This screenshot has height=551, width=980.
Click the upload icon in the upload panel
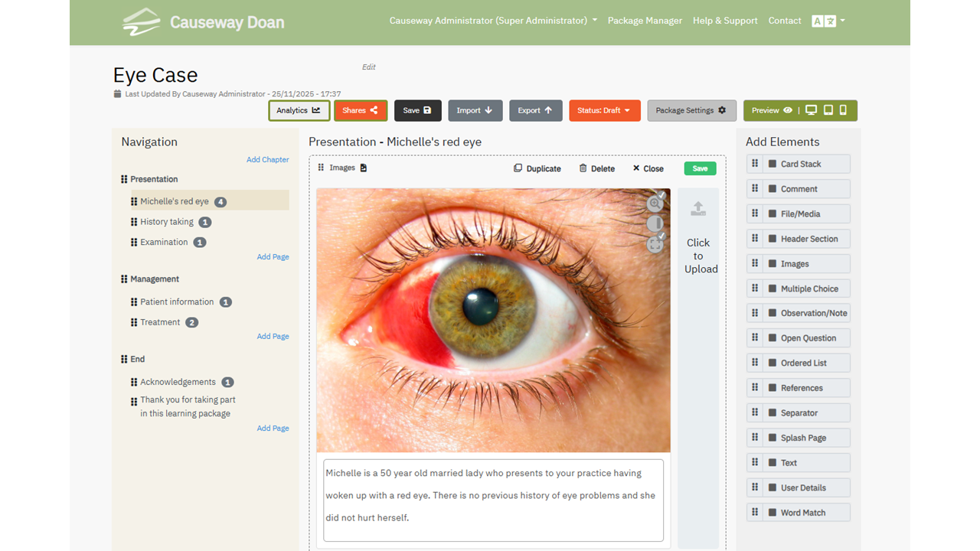(x=698, y=209)
